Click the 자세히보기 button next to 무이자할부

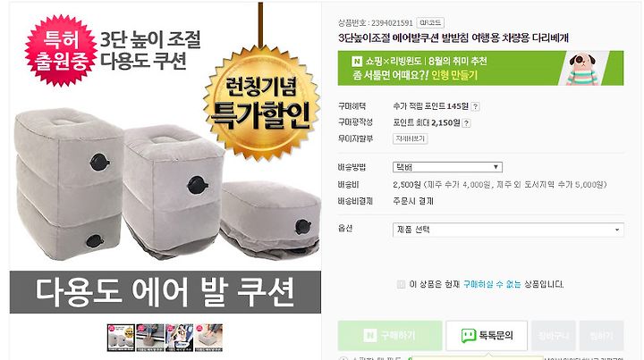coord(410,138)
